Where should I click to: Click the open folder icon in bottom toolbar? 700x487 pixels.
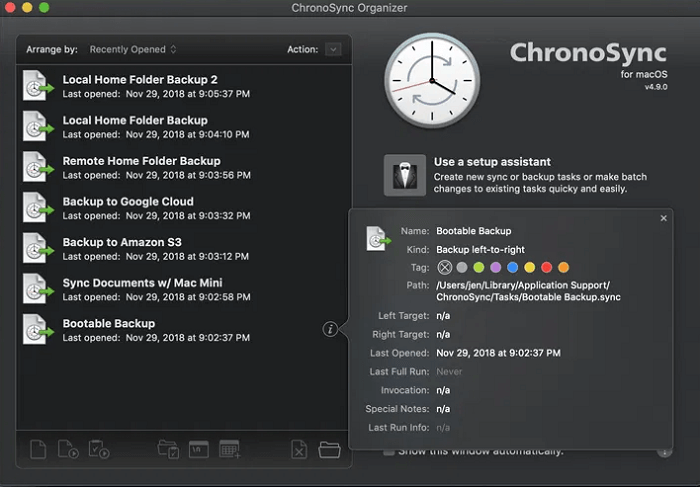[x=329, y=450]
